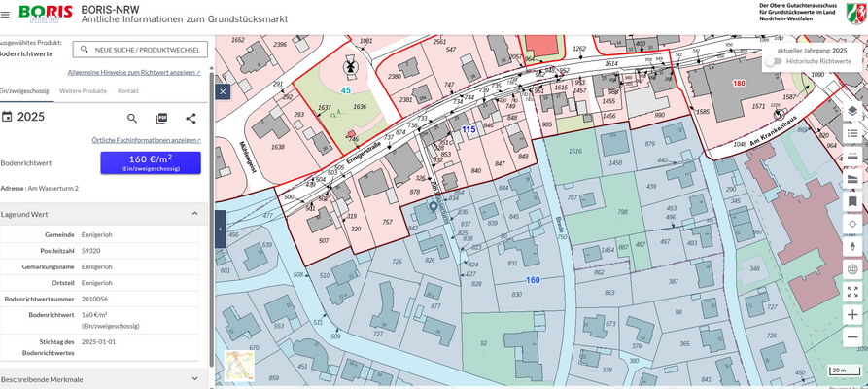Export the PDF via the PDF icon

tap(161, 118)
